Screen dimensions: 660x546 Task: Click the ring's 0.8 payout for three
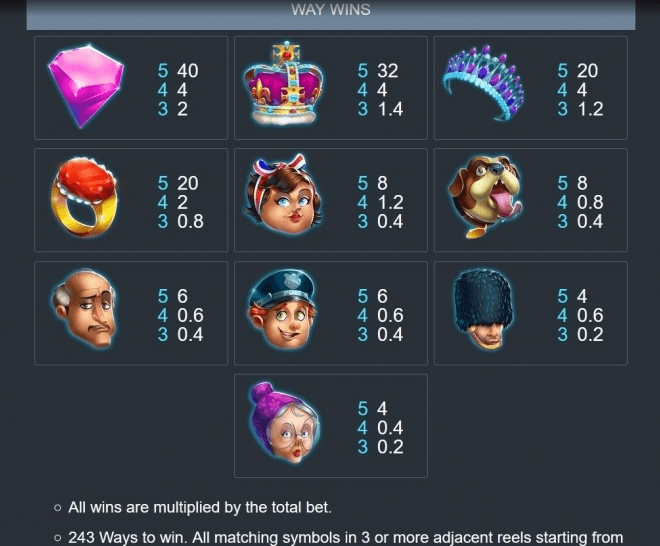190,221
